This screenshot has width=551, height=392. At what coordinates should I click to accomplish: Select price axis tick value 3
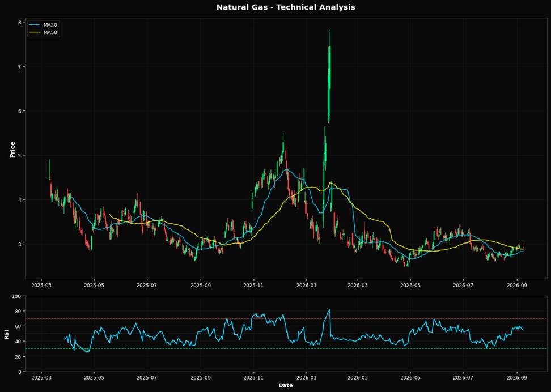click(x=20, y=244)
